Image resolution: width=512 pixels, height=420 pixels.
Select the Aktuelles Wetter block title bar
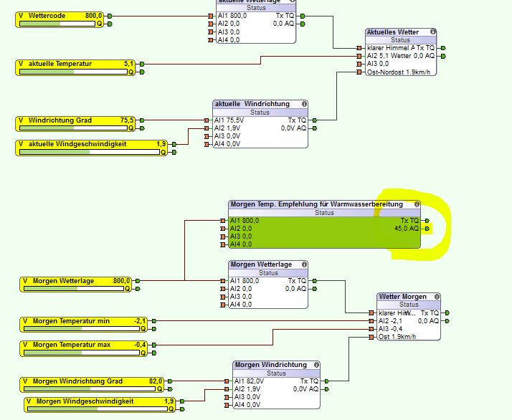pyautogui.click(x=401, y=32)
